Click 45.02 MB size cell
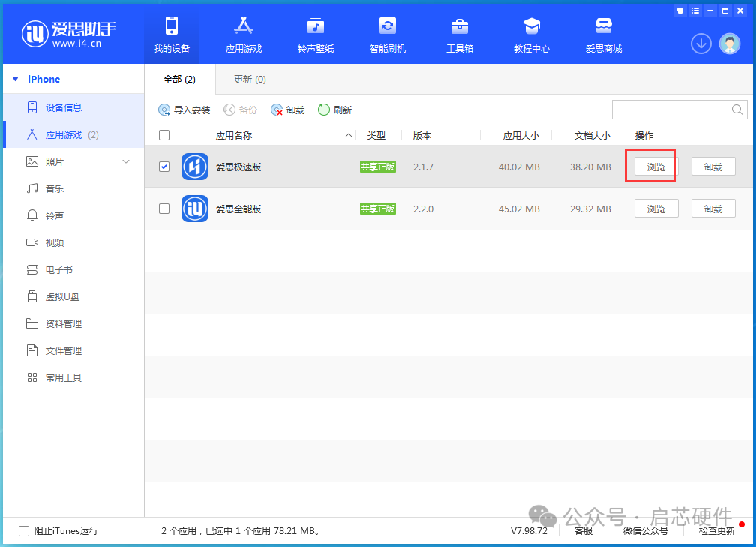756x547 pixels. click(519, 209)
